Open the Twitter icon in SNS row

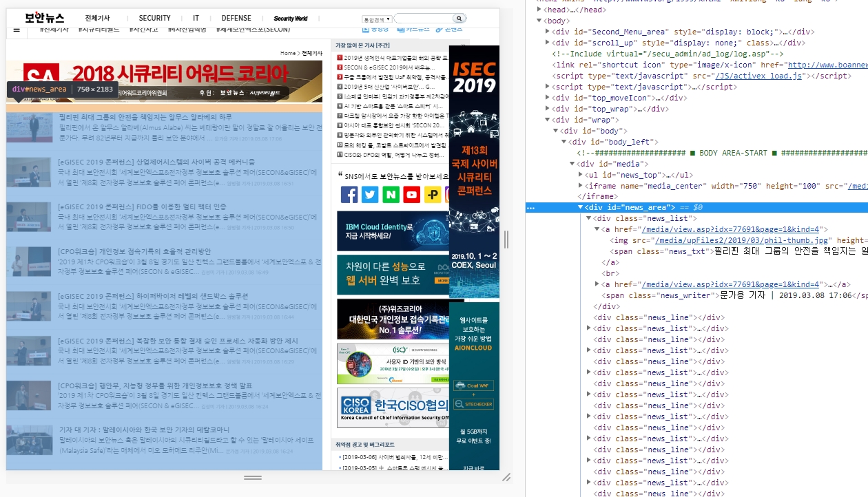pyautogui.click(x=370, y=195)
